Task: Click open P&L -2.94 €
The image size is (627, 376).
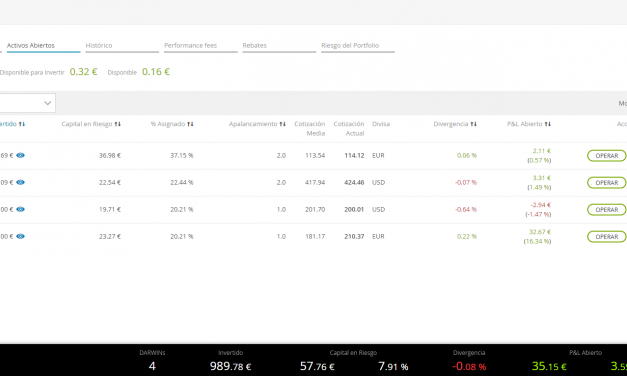Action: (x=541, y=205)
